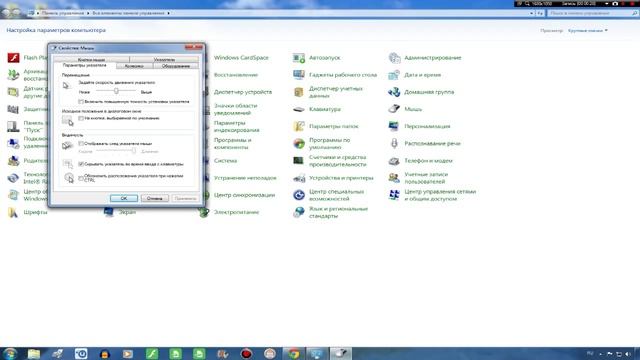The width and height of the screenshot is (640, 360).
Task: Open Центр специальных возможностей icon
Action: click(299, 195)
